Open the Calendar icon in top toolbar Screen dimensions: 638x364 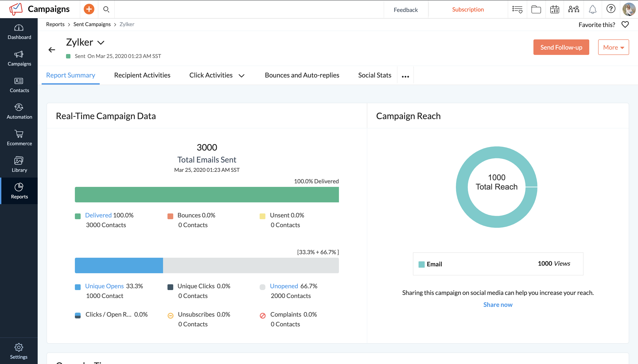pos(554,9)
